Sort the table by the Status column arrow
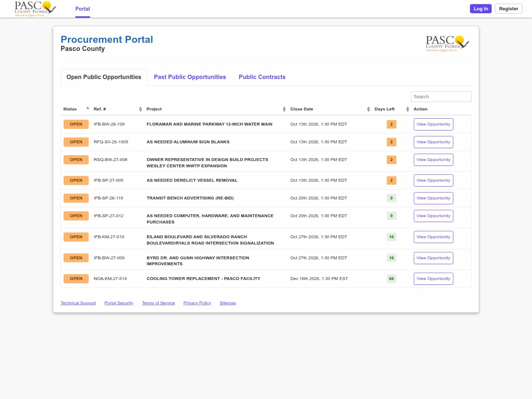The image size is (532, 399). (x=88, y=108)
